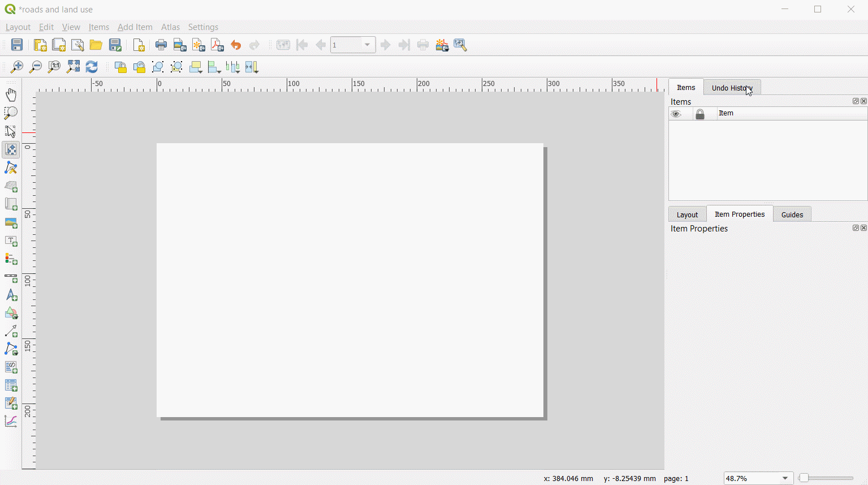The image size is (868, 485).
Task: Click the Item column header
Action: (792, 114)
